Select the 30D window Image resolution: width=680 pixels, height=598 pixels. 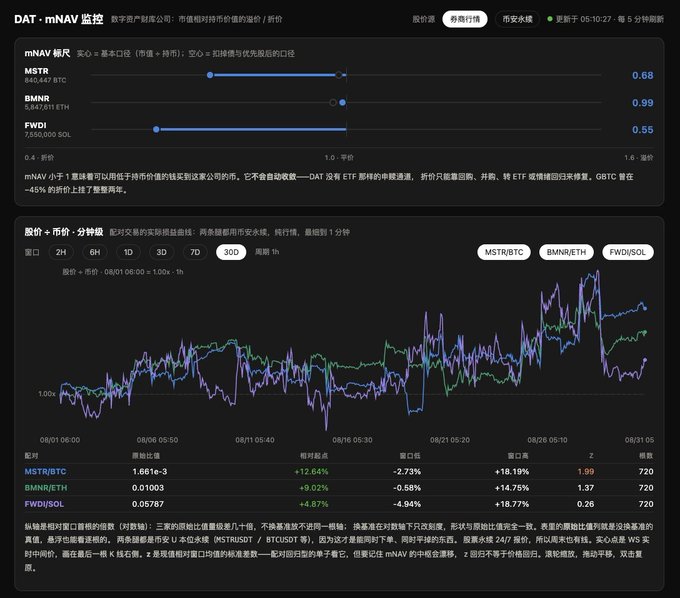[231, 252]
